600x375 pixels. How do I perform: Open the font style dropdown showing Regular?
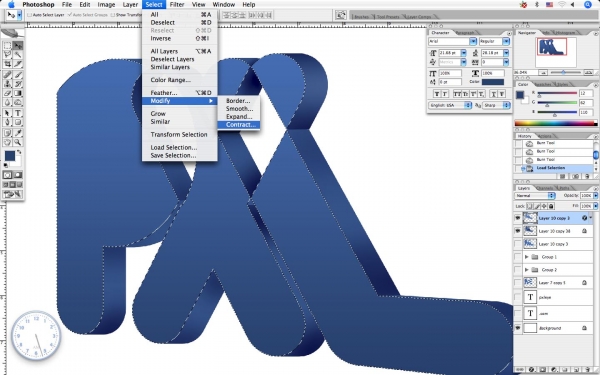pos(506,41)
